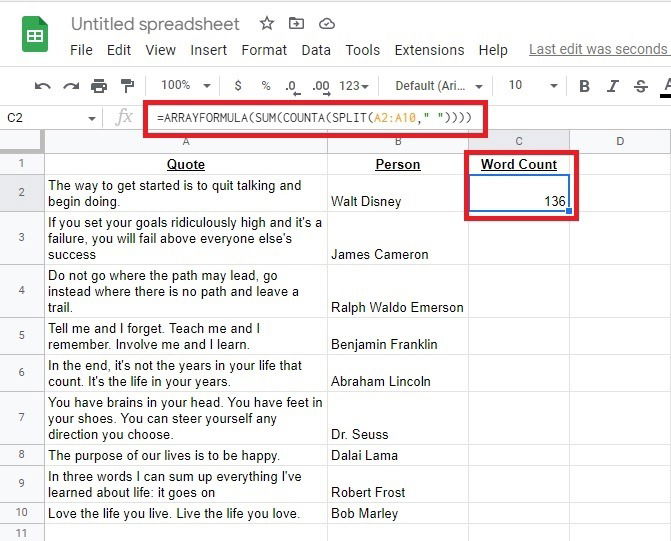
Task: Select row 8 header
Action: click(x=21, y=455)
